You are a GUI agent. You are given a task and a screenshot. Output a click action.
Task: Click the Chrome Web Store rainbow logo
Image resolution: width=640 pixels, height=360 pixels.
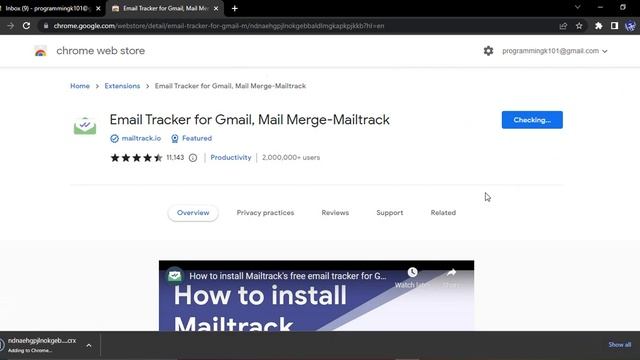click(40, 51)
